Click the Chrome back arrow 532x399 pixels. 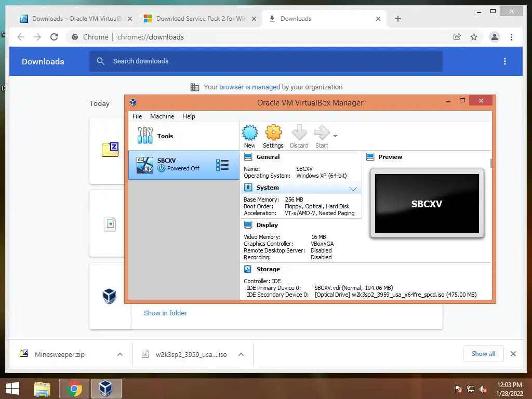(21, 37)
